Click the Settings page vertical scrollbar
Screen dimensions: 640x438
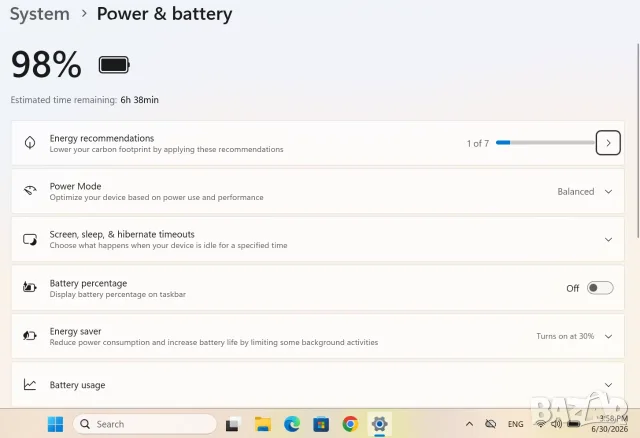[x=638, y=140]
